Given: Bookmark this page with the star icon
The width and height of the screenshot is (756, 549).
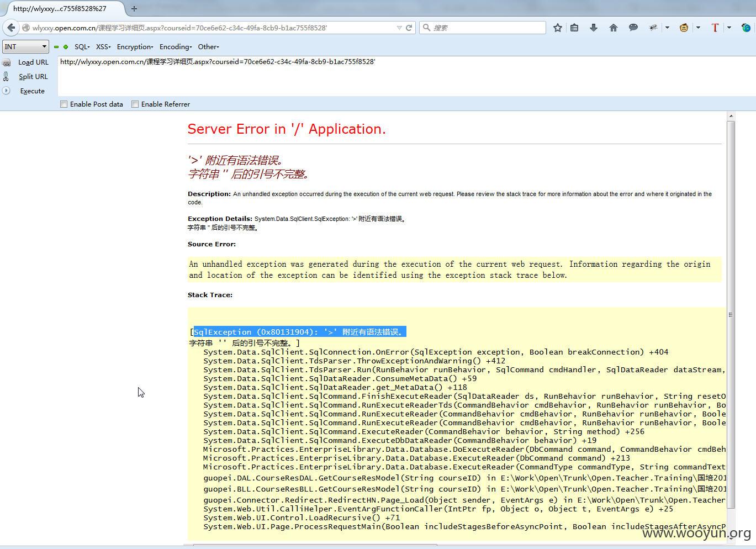Looking at the screenshot, I should coord(558,28).
